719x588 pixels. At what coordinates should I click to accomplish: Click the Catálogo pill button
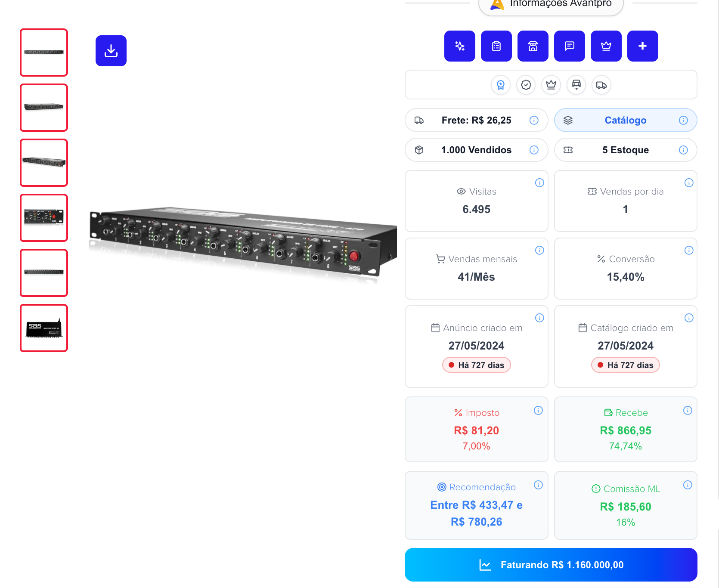pos(626,120)
